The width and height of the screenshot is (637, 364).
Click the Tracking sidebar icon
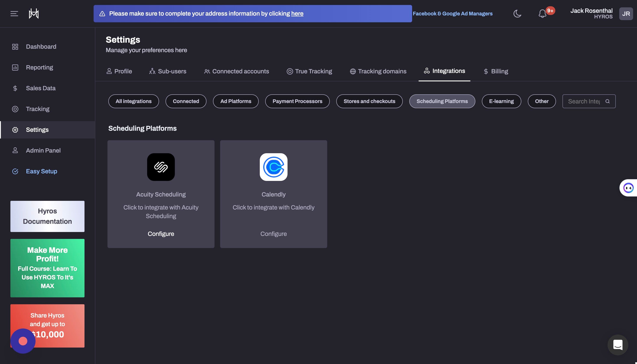coord(15,109)
